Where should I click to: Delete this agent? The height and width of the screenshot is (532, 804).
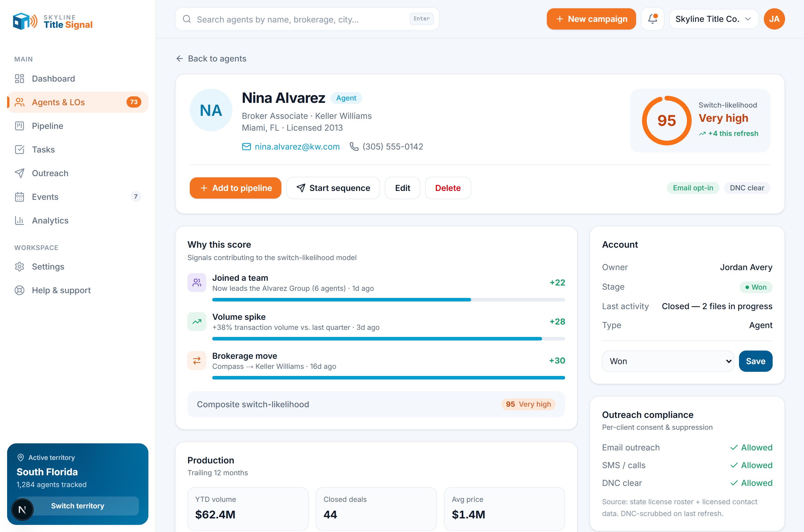click(448, 188)
